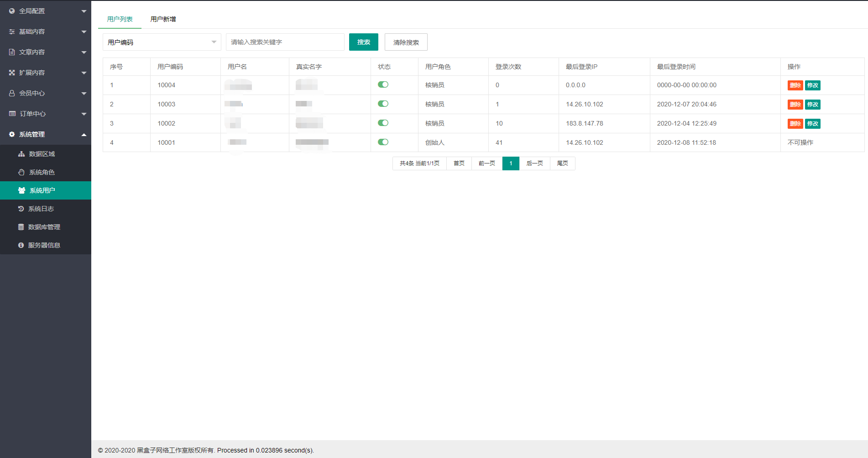Viewport: 868px width, 458px height.
Task: Toggle status switch for user 10003
Action: (x=383, y=104)
